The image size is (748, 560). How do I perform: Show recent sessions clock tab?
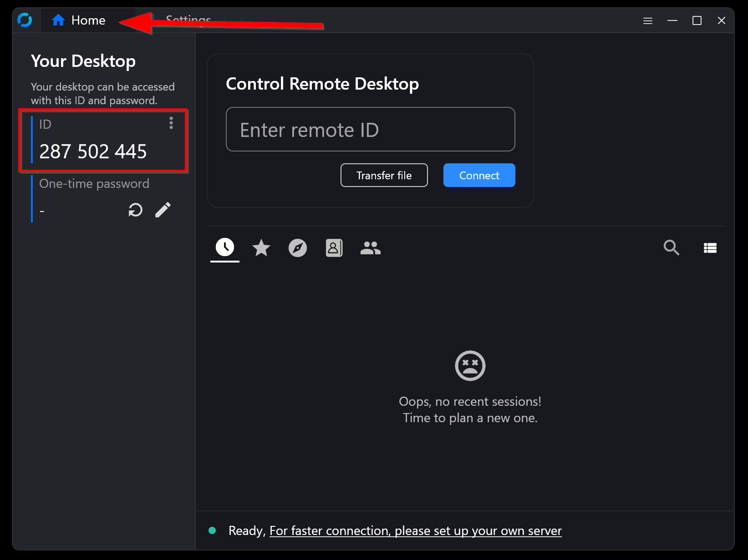coord(225,247)
